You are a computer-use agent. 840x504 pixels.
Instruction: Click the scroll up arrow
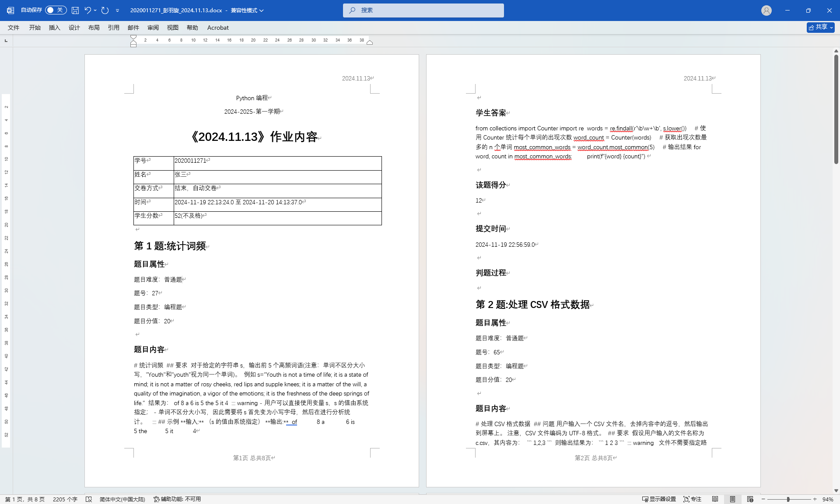tap(836, 51)
